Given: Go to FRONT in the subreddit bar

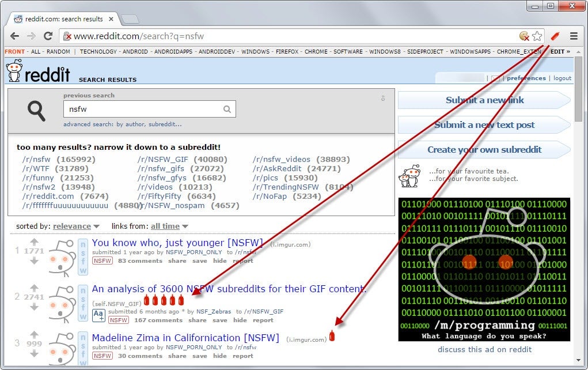Looking at the screenshot, I should pyautogui.click(x=14, y=51).
